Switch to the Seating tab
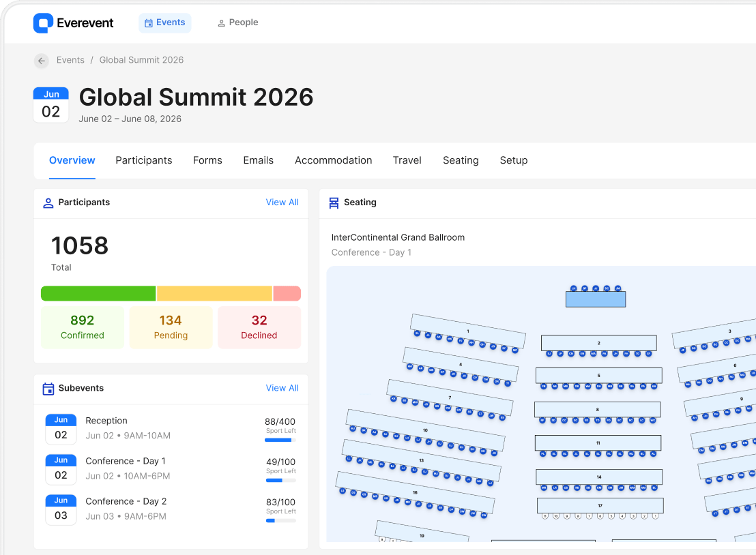This screenshot has width=756, height=555. (x=461, y=160)
